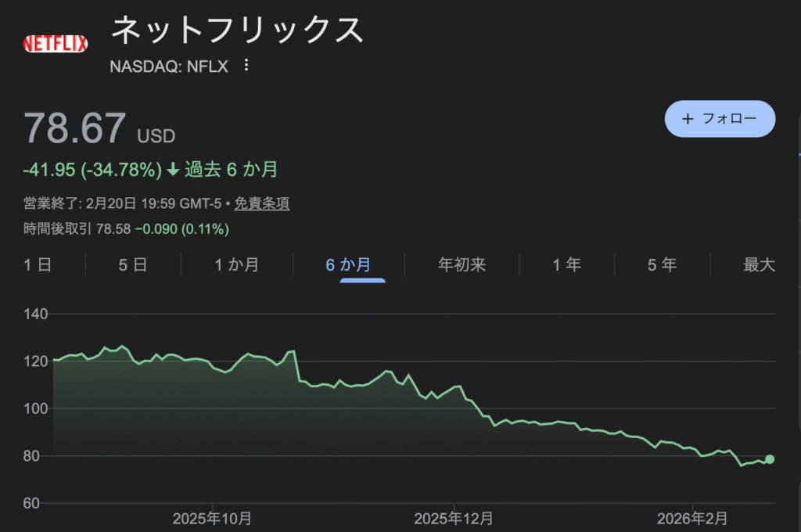Click the 2025年12月 axis label
Screen dimensions: 801x532
click(454, 518)
